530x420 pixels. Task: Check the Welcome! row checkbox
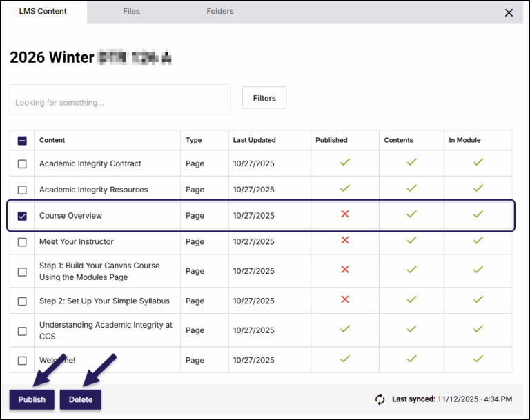[x=22, y=361]
